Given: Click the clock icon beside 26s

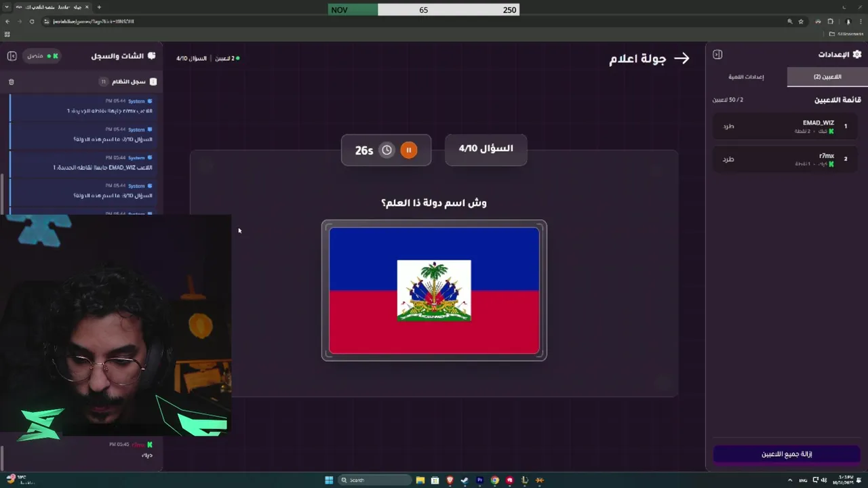Looking at the screenshot, I should 387,150.
